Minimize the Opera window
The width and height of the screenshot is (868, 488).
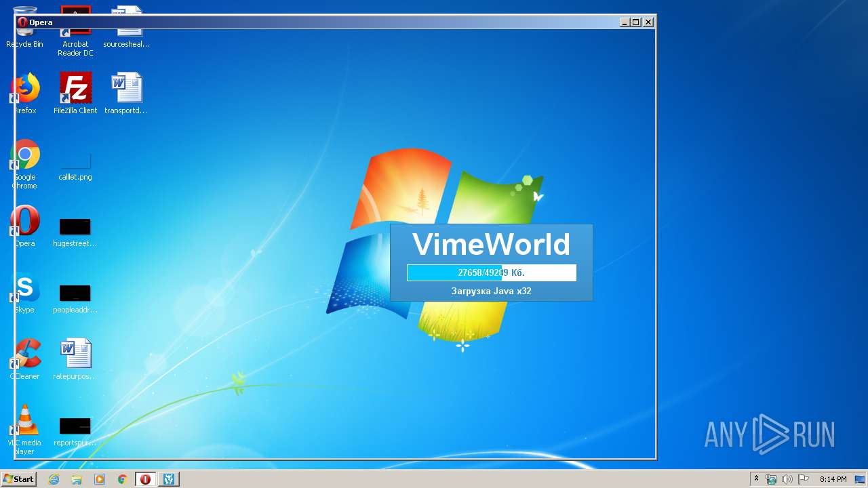625,22
